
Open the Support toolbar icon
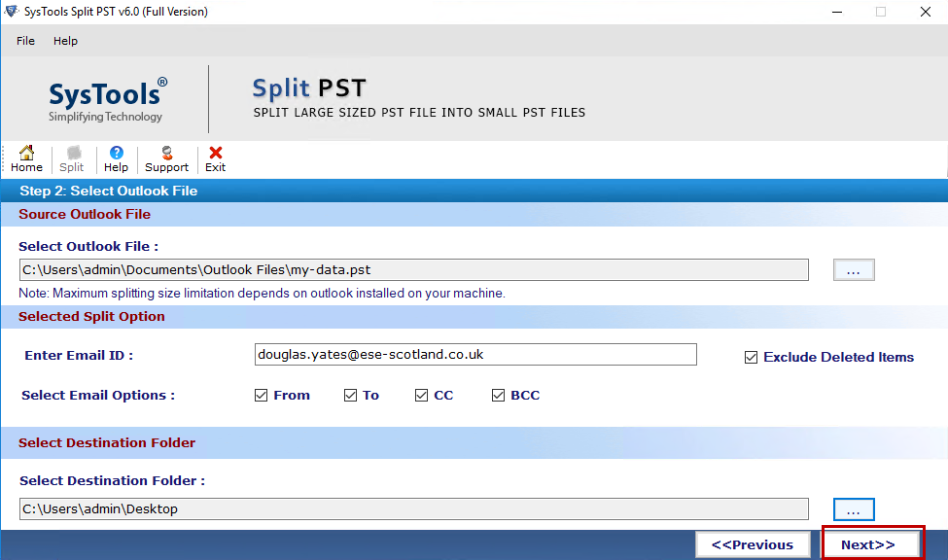pyautogui.click(x=167, y=159)
